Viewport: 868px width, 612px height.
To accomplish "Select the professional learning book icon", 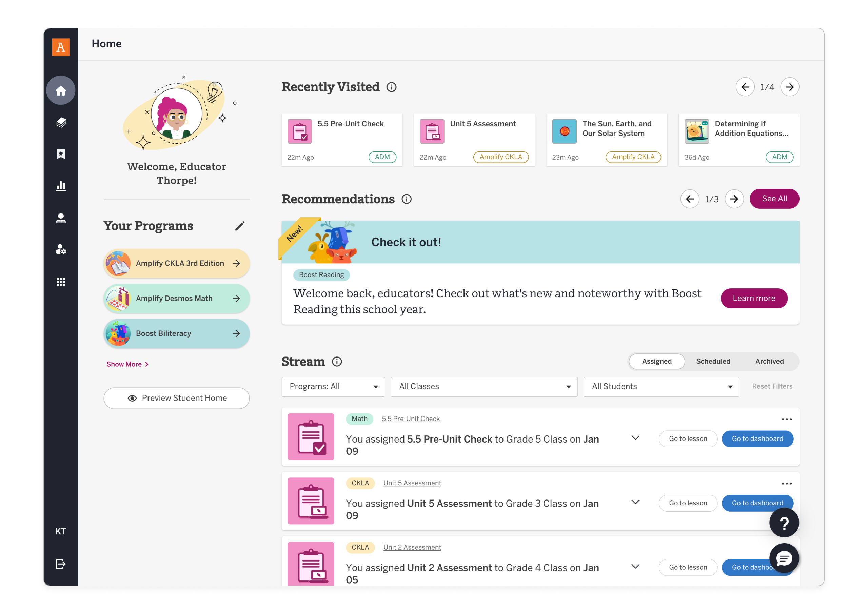I will tap(61, 217).
